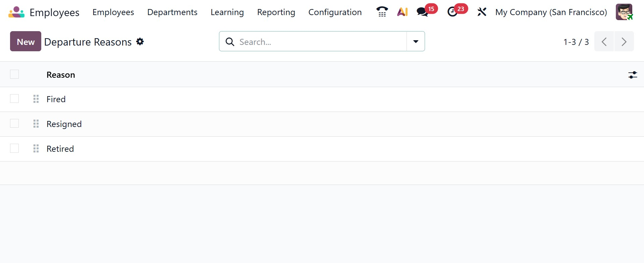
Task: Click the gear icon beside Departure Reasons
Action: click(140, 42)
